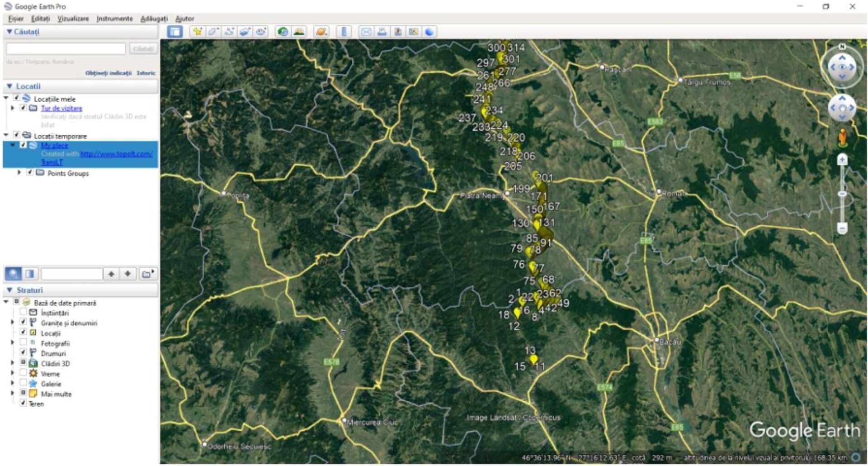Open the Editați menu
The width and height of the screenshot is (868, 466).
(x=41, y=19)
